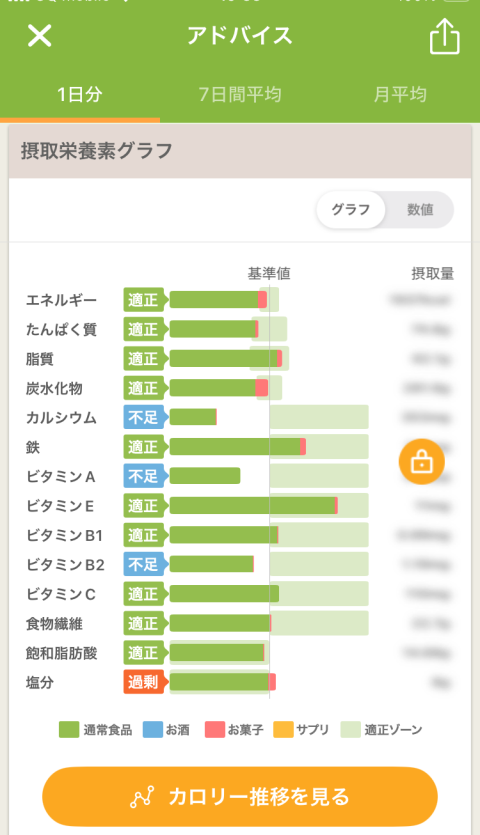Tap the 過剰 badge for 塩分
This screenshot has height=835, width=480.
click(144, 682)
